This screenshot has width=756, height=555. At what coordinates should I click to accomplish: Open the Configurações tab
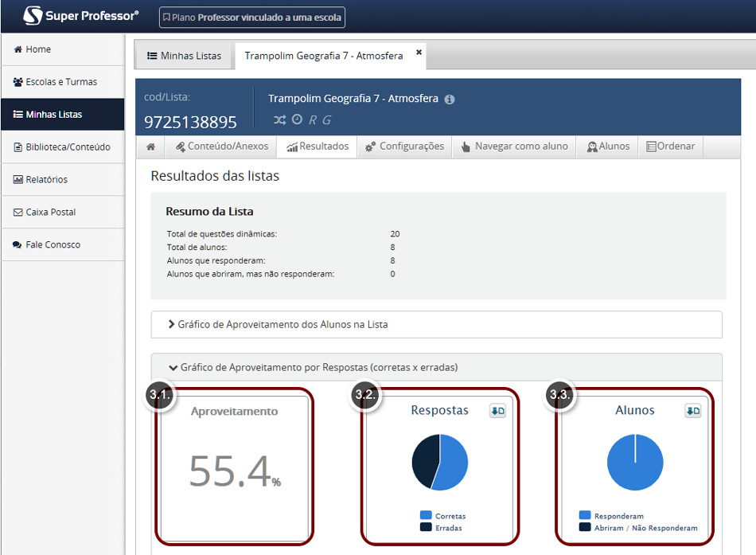404,147
